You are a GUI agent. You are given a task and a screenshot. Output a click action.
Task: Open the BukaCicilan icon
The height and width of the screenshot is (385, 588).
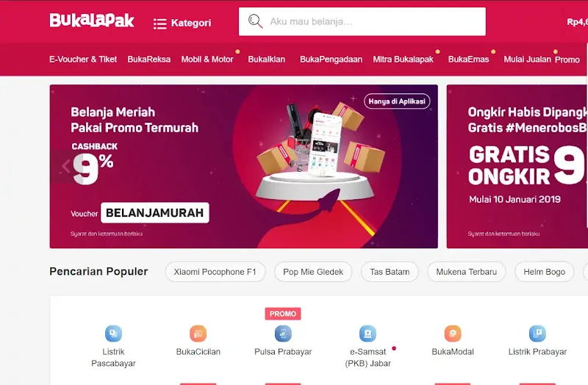(x=198, y=334)
